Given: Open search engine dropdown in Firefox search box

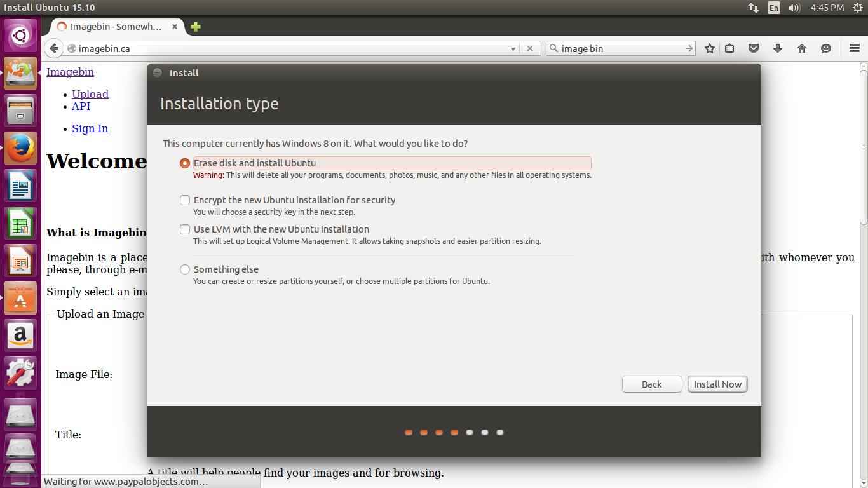Looking at the screenshot, I should tap(553, 48).
